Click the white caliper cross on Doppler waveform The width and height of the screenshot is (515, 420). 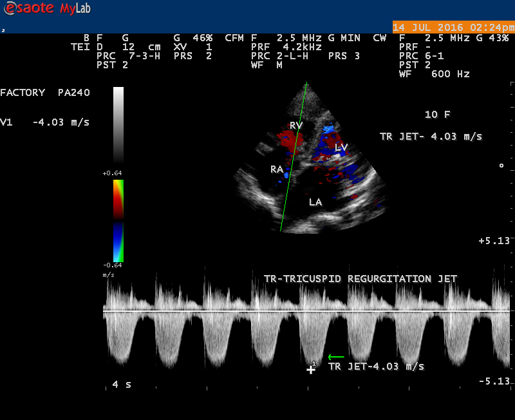tap(311, 370)
